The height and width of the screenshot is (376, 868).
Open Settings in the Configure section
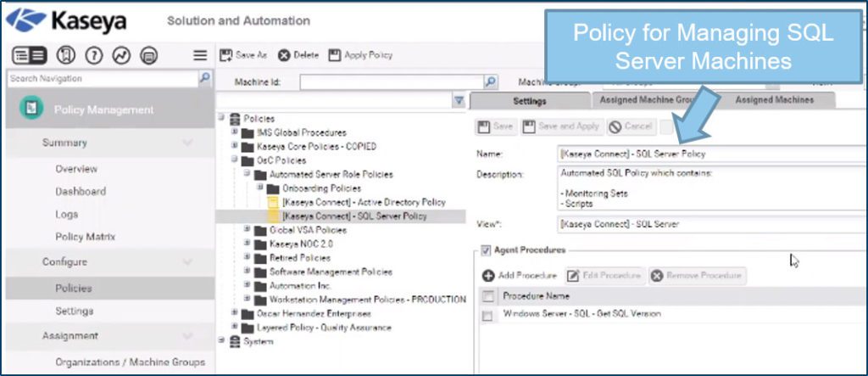click(75, 311)
